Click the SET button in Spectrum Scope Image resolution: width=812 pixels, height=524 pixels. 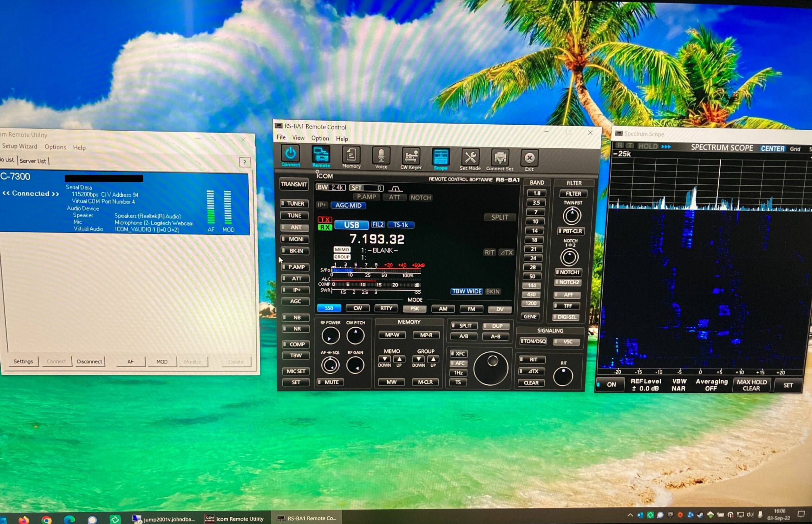coord(788,385)
